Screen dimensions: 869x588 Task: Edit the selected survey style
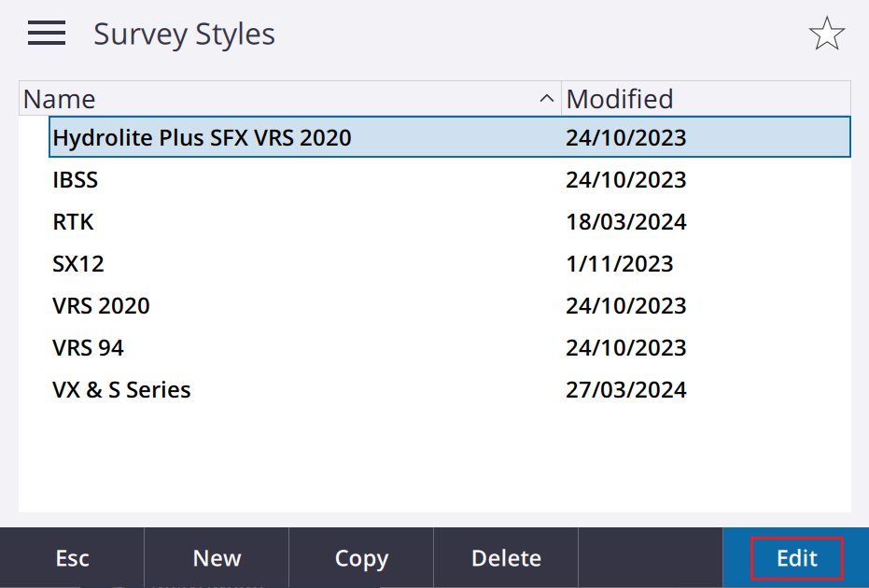tap(796, 557)
